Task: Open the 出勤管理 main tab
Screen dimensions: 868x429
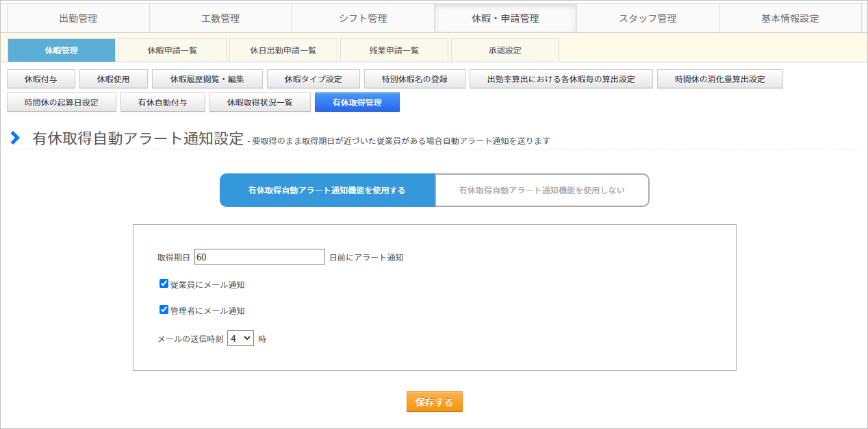Action: (x=78, y=19)
